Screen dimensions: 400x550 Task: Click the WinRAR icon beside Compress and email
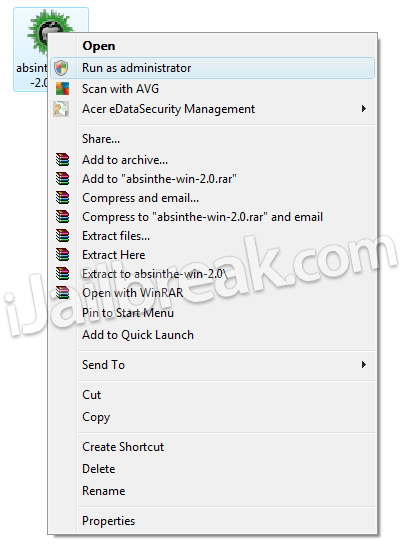(x=62, y=197)
